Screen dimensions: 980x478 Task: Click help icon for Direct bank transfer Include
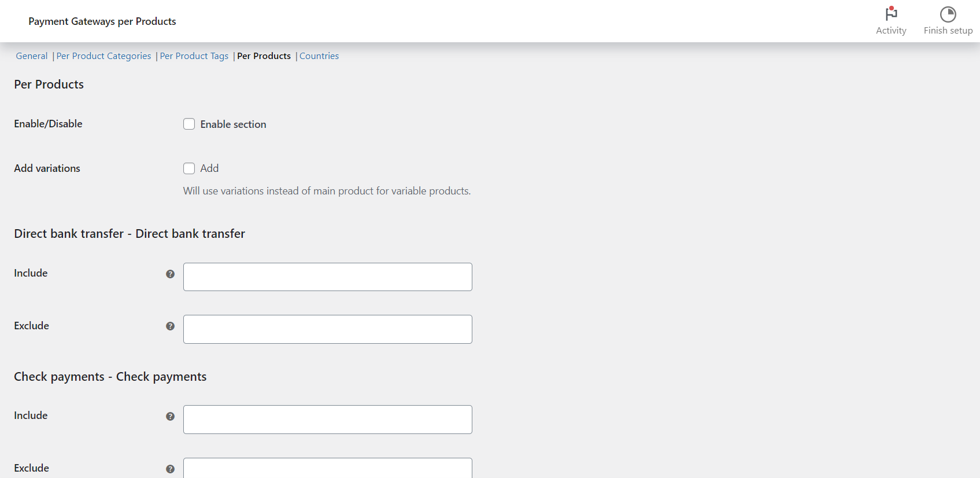(170, 274)
